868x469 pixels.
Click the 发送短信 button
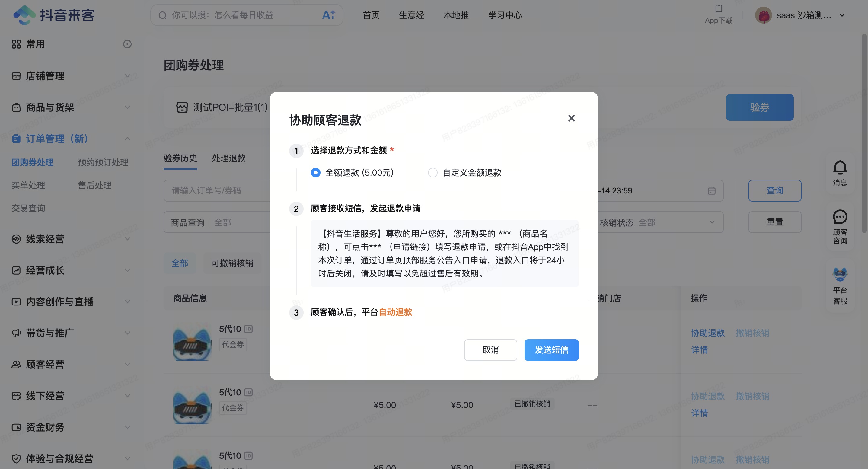(551, 350)
